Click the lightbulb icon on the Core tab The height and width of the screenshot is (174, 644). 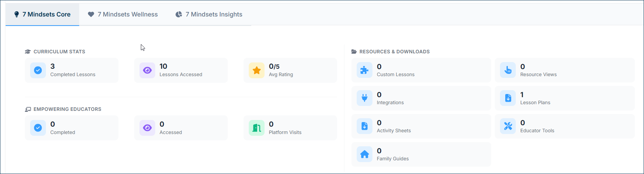(16, 14)
